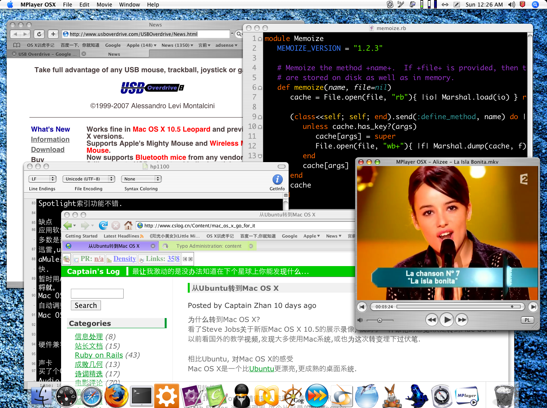Toggle the MPlayer PL playlist button

[527, 320]
